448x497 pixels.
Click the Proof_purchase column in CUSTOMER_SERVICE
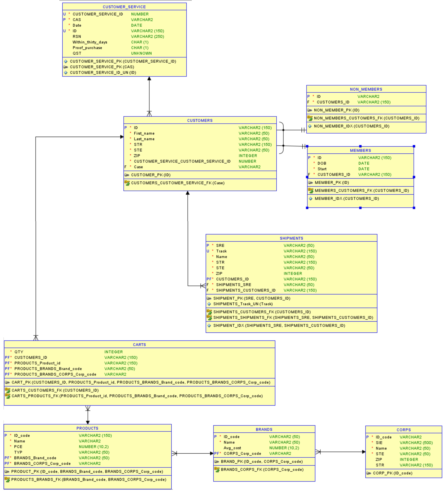click(124, 48)
